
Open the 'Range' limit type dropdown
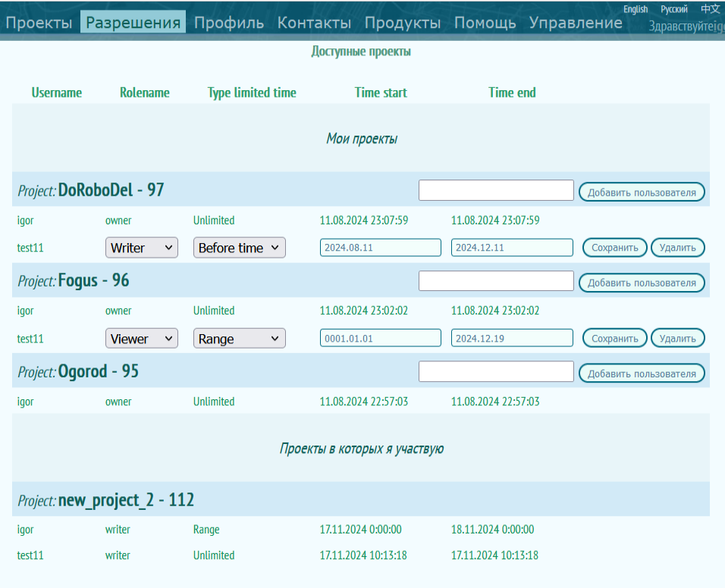coord(239,339)
